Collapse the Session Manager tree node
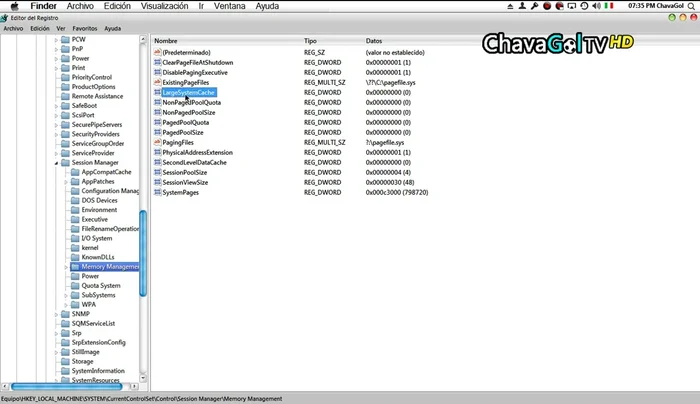The width and height of the screenshot is (700, 404). (56, 163)
